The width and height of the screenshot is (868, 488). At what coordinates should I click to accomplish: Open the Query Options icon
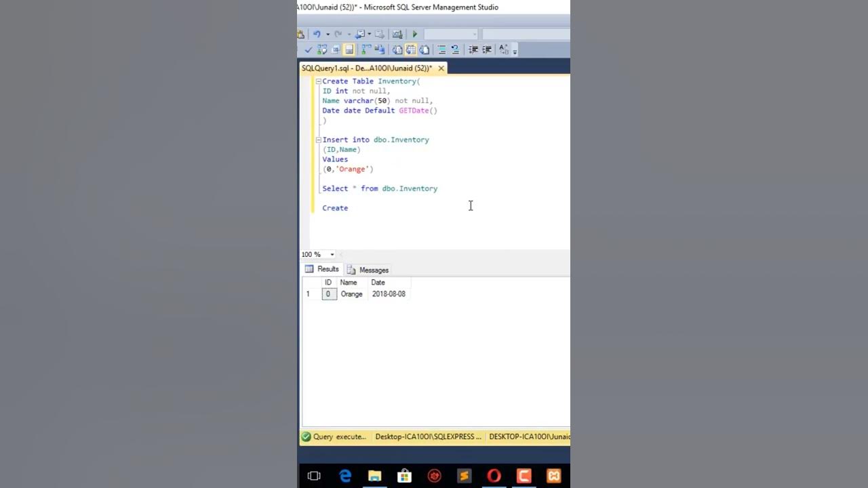336,49
